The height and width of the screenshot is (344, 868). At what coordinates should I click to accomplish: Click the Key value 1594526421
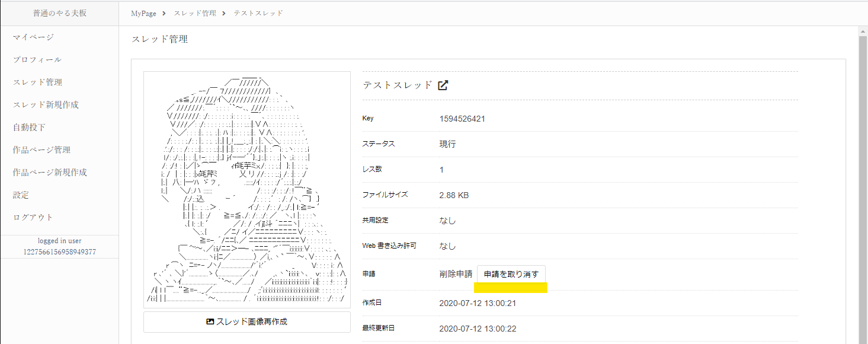tap(462, 119)
